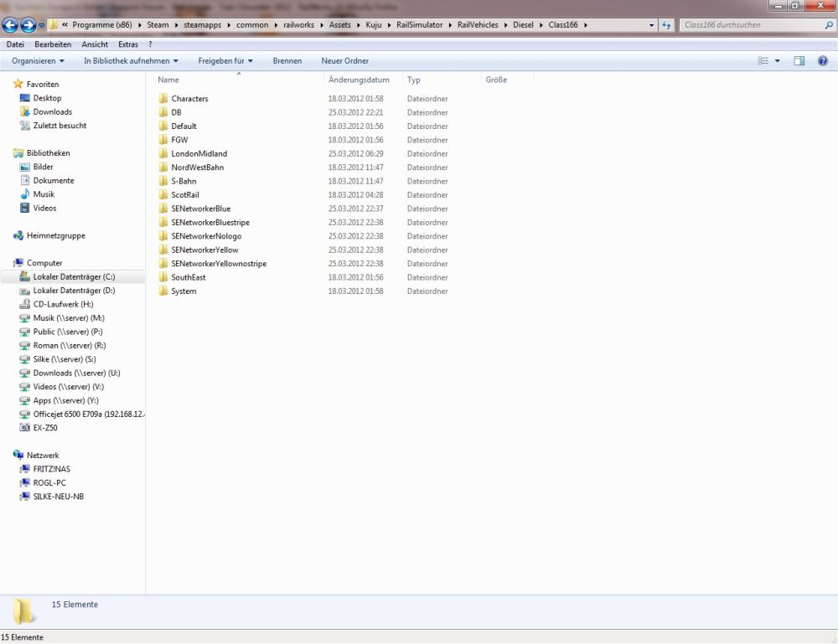The width and height of the screenshot is (838, 644).
Task: Open the Musik library icon
Action: click(x=24, y=194)
